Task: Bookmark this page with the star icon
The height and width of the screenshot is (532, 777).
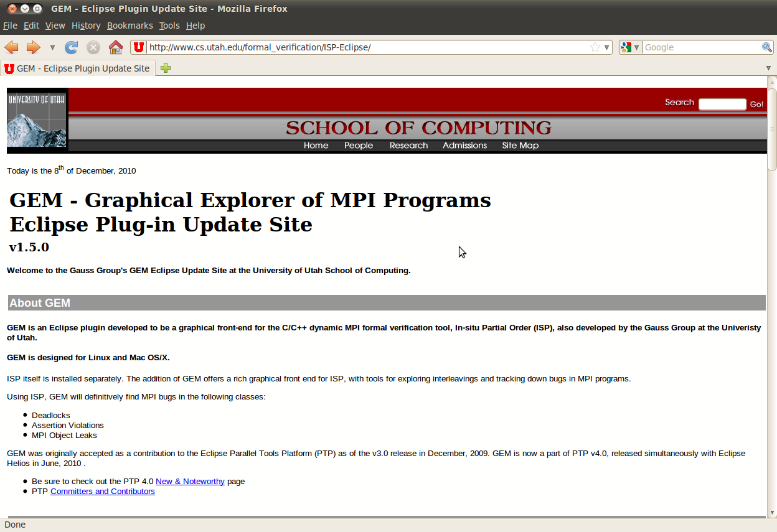Action: tap(595, 47)
